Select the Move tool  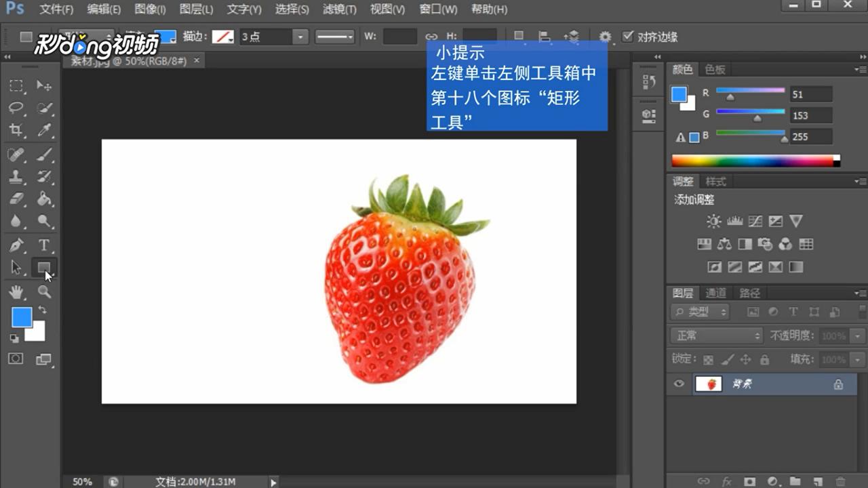pyautogui.click(x=44, y=86)
